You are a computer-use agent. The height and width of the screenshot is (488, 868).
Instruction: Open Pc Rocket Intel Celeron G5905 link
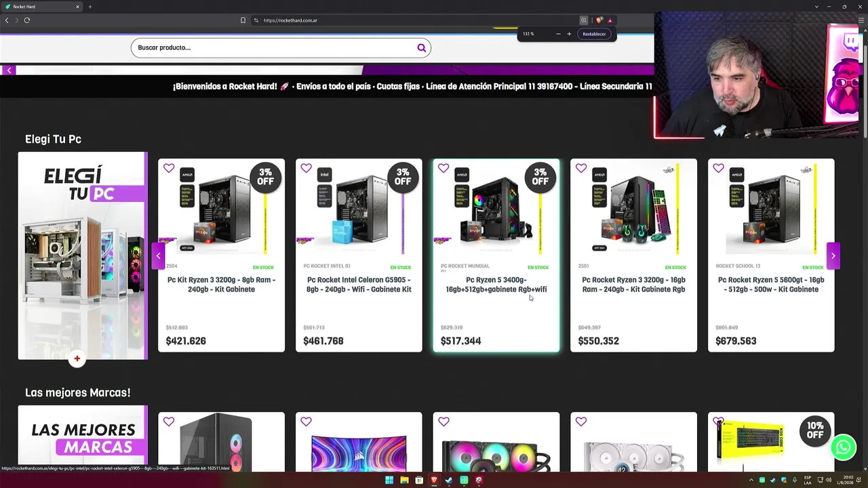click(359, 285)
